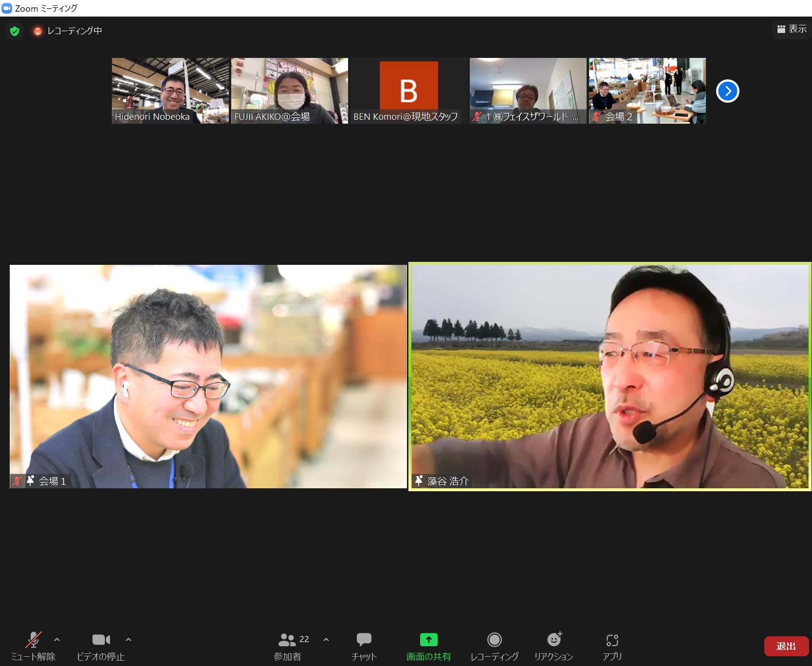Click 藻谷 浩介 active speaker video
Image resolution: width=812 pixels, height=666 pixels.
(610, 376)
